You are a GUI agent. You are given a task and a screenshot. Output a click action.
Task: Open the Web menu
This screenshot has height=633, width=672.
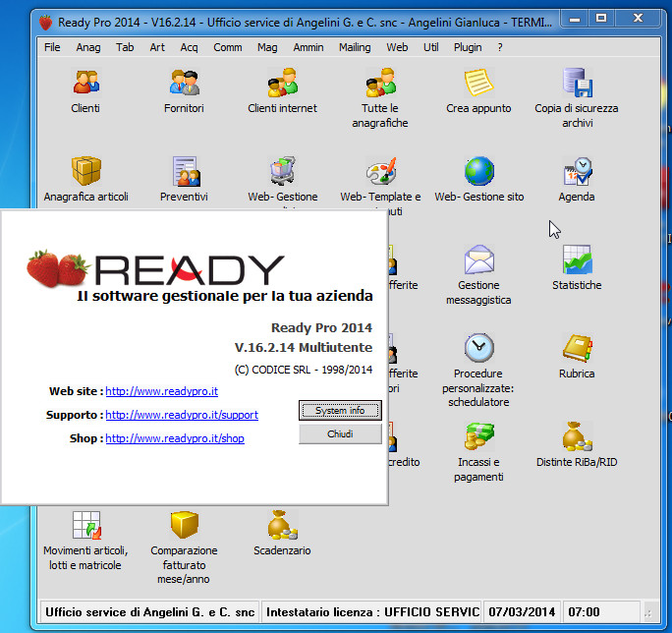397,47
